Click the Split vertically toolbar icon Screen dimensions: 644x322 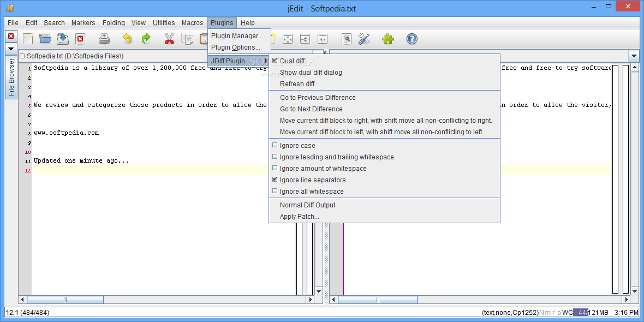point(323,39)
